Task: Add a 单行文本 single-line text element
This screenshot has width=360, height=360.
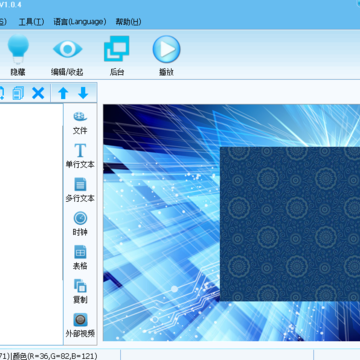Action: [x=80, y=156]
